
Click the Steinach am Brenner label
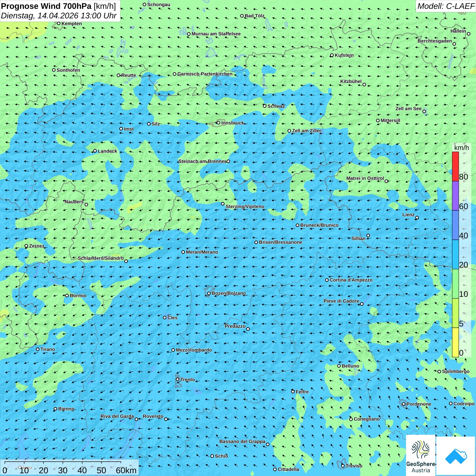click(x=202, y=161)
